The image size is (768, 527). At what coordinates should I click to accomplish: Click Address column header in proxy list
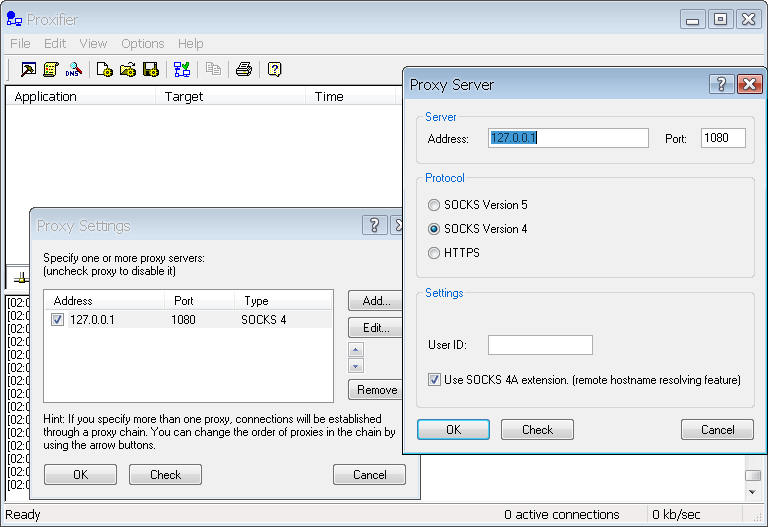tap(104, 300)
